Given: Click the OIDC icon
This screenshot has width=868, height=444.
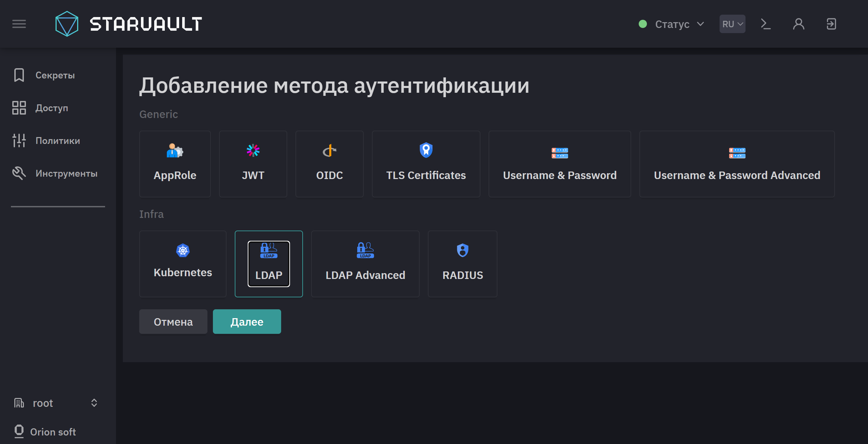Looking at the screenshot, I should 330,150.
